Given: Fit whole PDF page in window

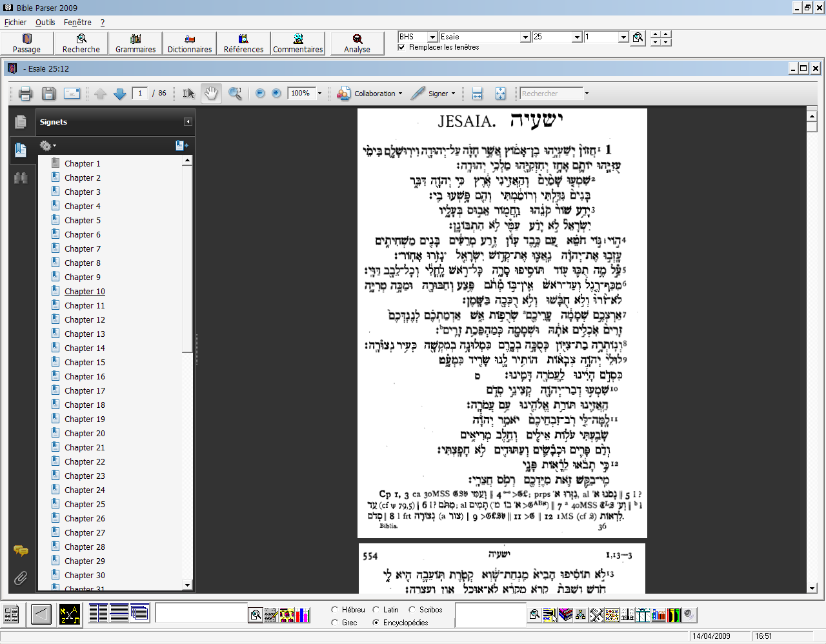Looking at the screenshot, I should coord(500,94).
